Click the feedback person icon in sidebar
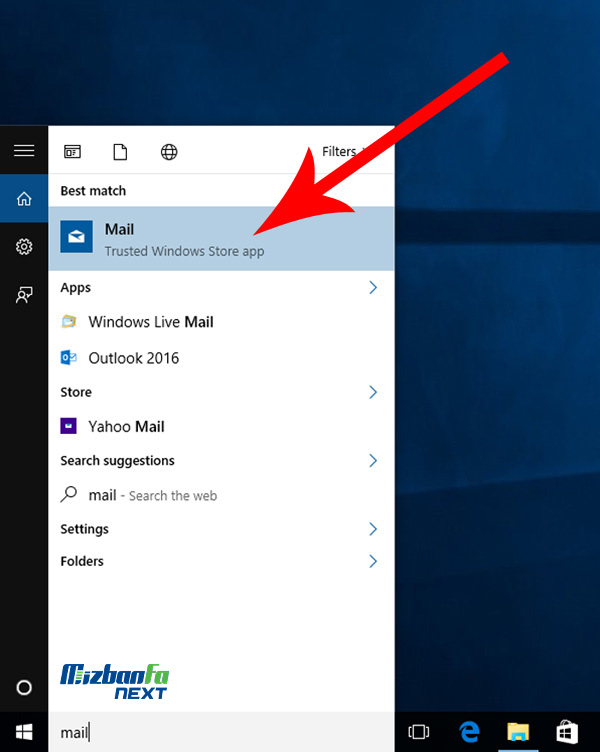 (24, 294)
